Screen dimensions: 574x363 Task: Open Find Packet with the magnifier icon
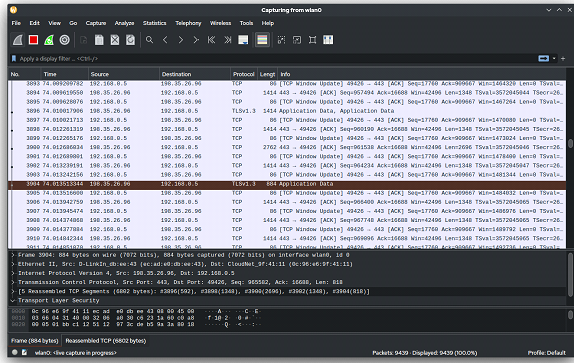(x=149, y=40)
